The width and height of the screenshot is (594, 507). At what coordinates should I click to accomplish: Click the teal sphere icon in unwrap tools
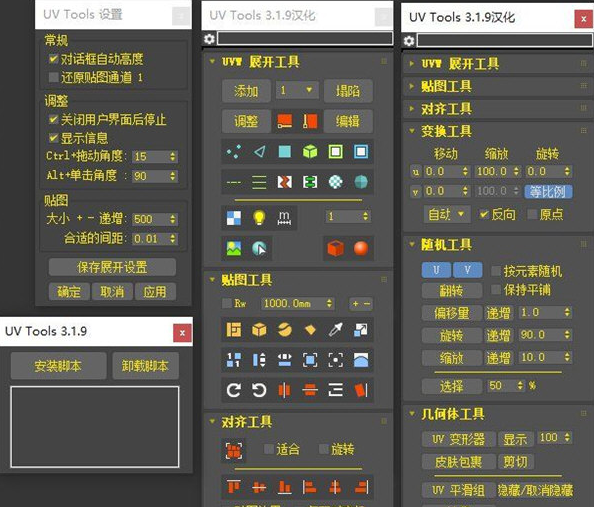[x=361, y=182]
